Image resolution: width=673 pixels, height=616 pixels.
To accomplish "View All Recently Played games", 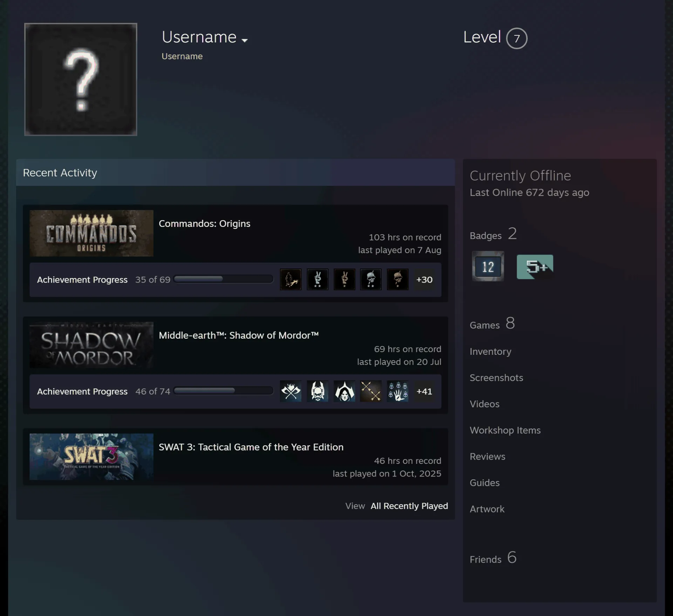I will coord(409,506).
